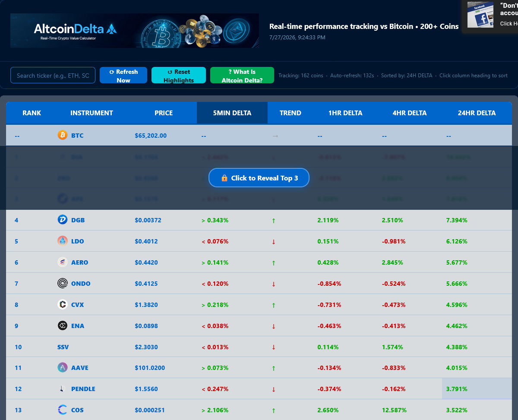Click the AAVE coin logo icon

pyautogui.click(x=63, y=368)
